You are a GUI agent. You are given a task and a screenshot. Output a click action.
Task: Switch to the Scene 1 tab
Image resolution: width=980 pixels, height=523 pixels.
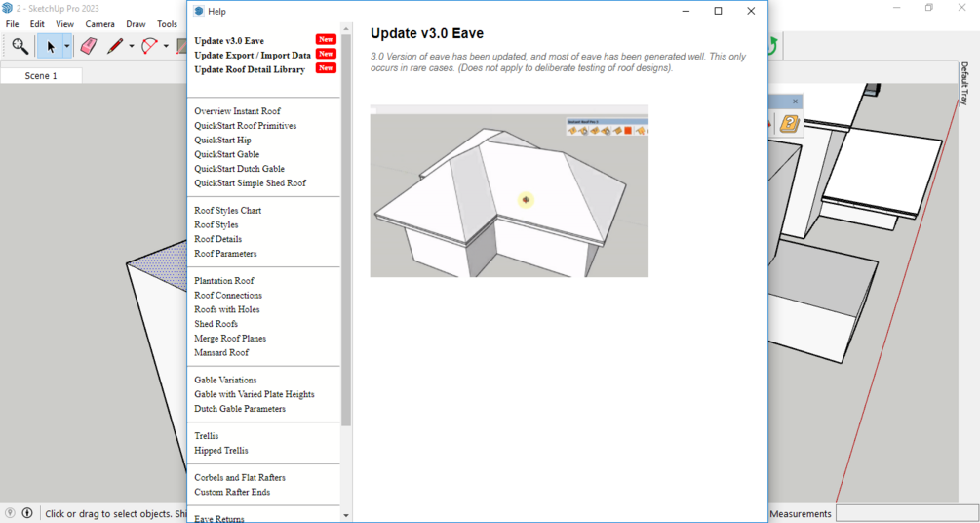click(x=41, y=76)
